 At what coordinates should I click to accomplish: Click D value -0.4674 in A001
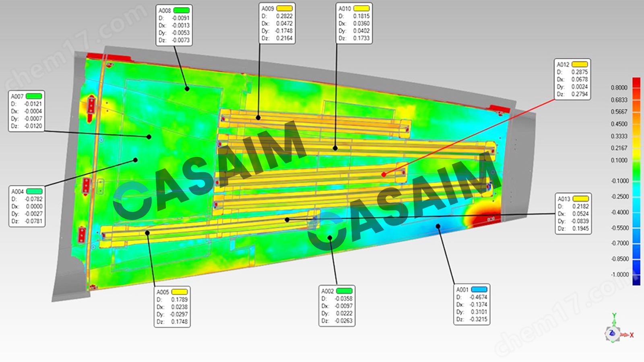[x=478, y=297]
